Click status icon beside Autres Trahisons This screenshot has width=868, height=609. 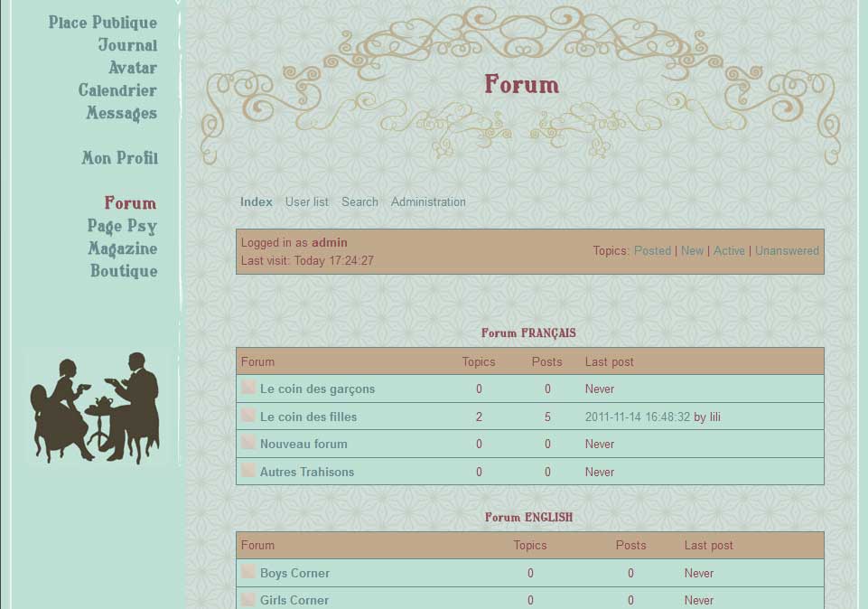[x=248, y=471]
